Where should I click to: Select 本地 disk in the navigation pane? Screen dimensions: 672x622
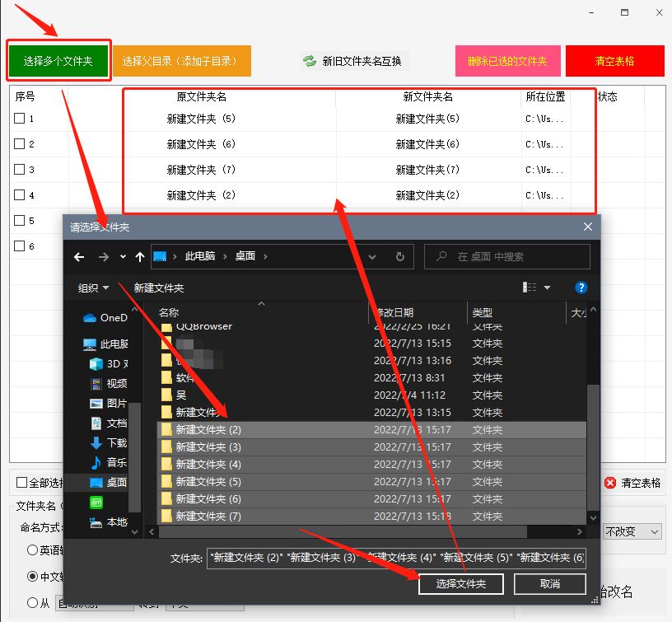click(x=109, y=522)
